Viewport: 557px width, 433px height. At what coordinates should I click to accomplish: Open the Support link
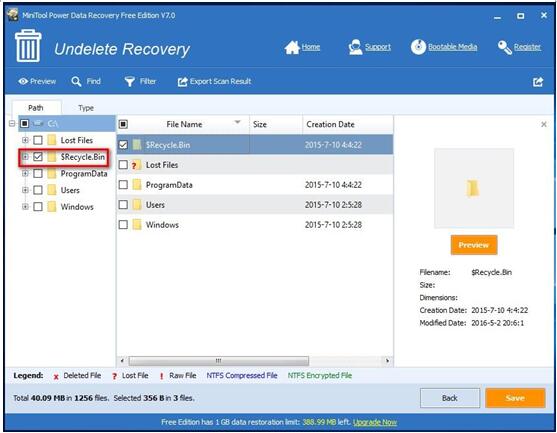coord(378,47)
